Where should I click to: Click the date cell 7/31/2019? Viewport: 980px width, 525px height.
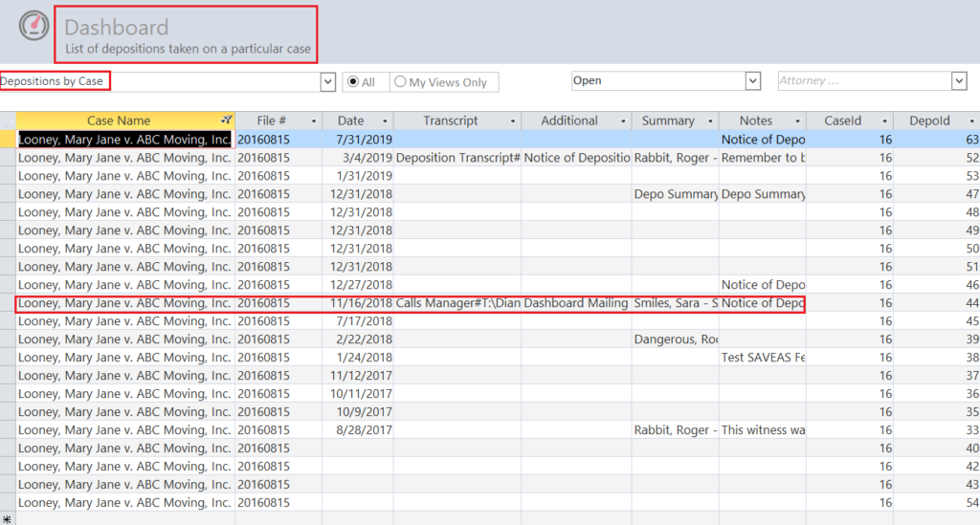pyautogui.click(x=358, y=140)
